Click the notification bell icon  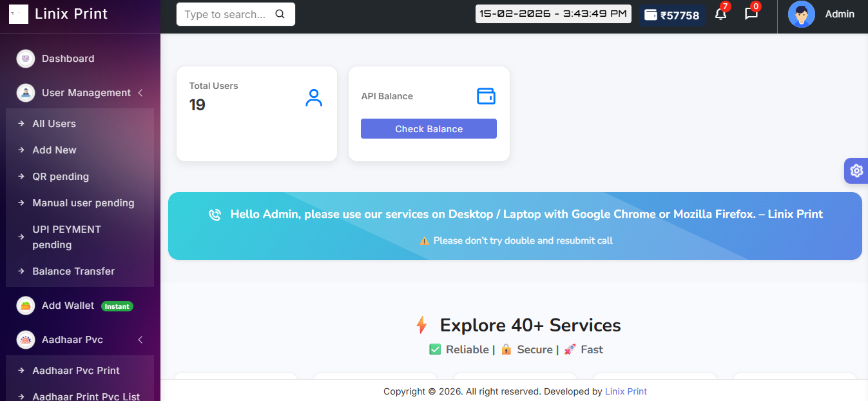[x=720, y=14]
